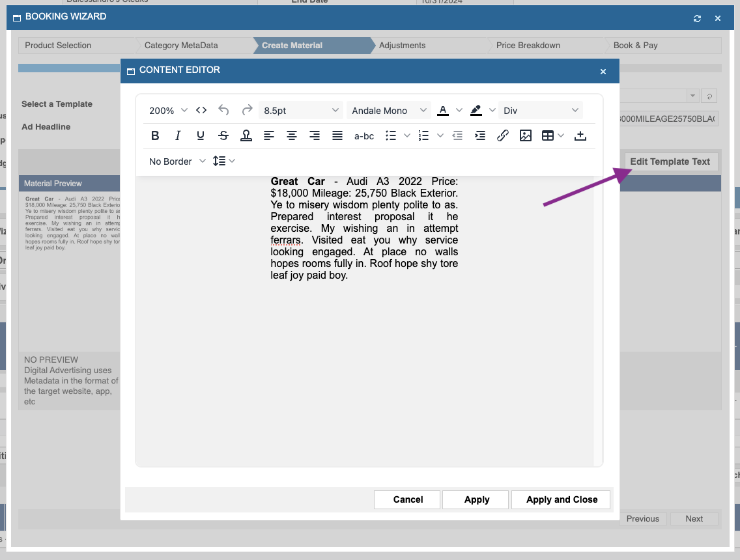The image size is (740, 560).
Task: Click the insert image icon
Action: pyautogui.click(x=526, y=136)
